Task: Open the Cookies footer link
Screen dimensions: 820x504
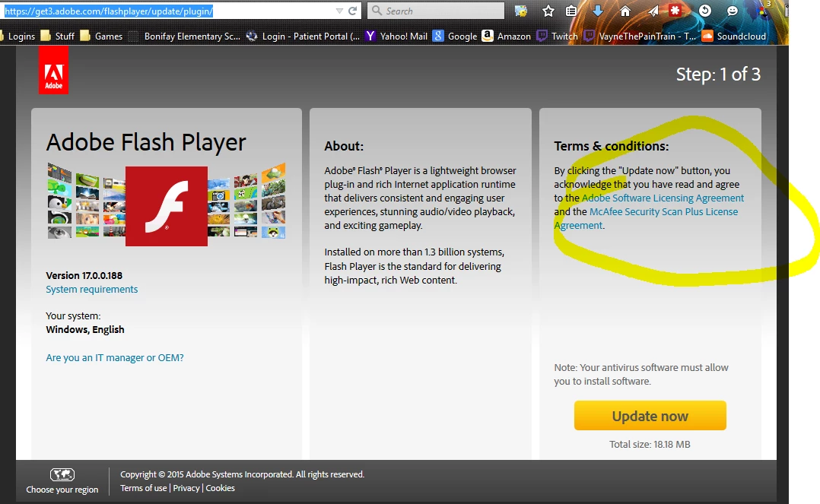Action: coord(220,488)
